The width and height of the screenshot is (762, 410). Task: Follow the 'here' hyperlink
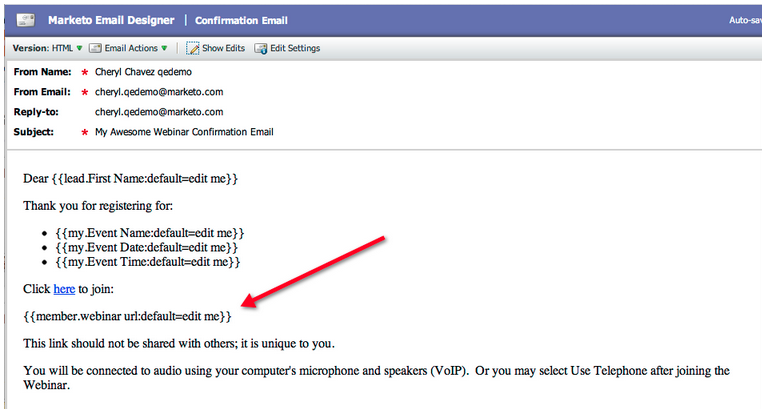64,289
